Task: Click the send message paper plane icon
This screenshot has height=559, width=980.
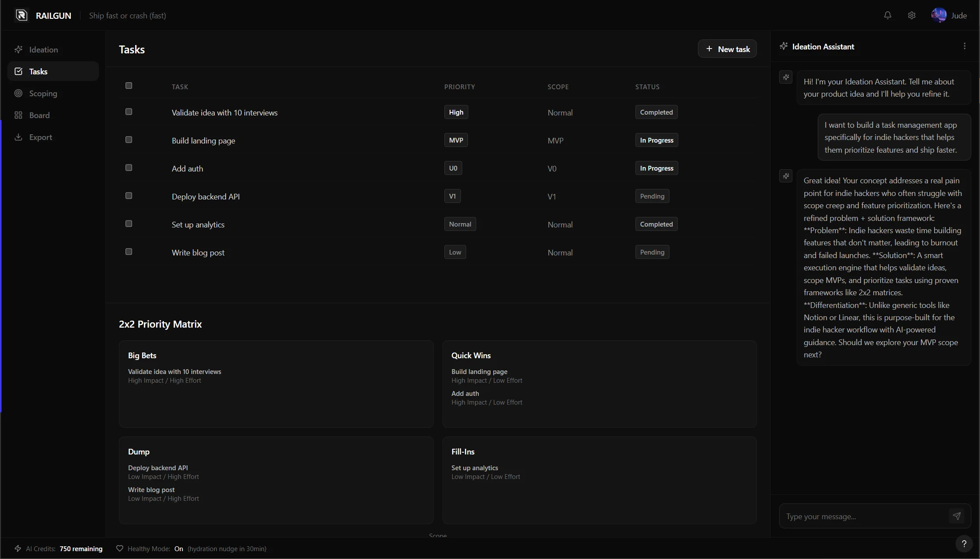Action: (x=957, y=516)
